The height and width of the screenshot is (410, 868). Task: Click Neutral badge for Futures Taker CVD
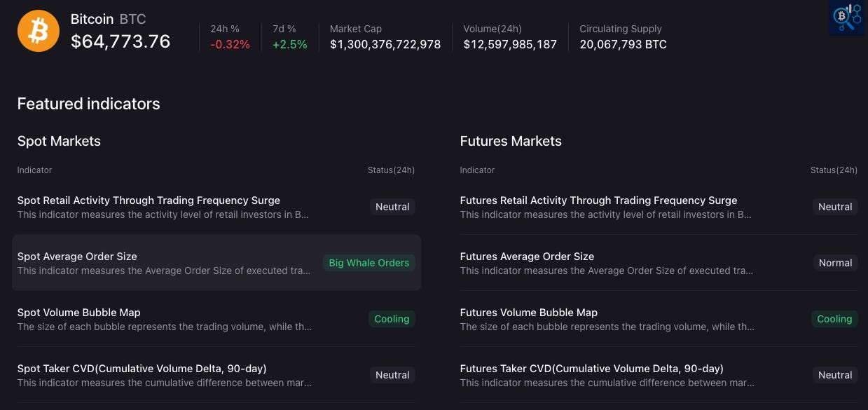(x=835, y=375)
